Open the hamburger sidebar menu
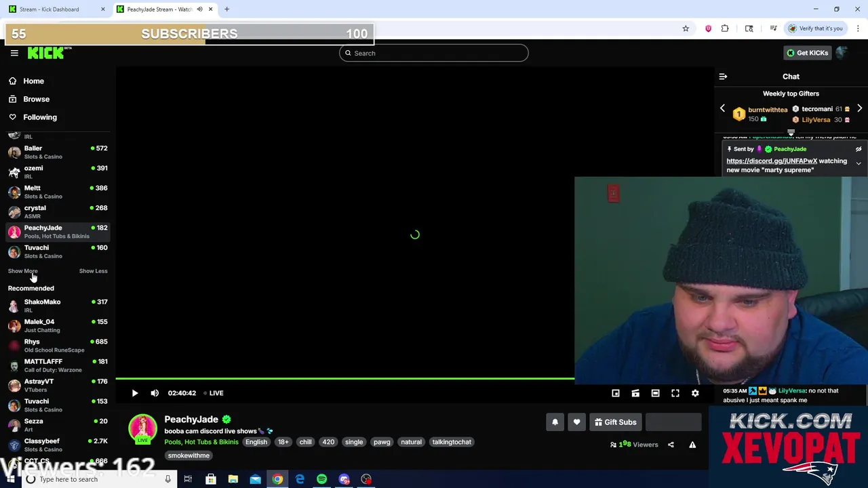Screen dimensions: 868x488 pos(14,53)
